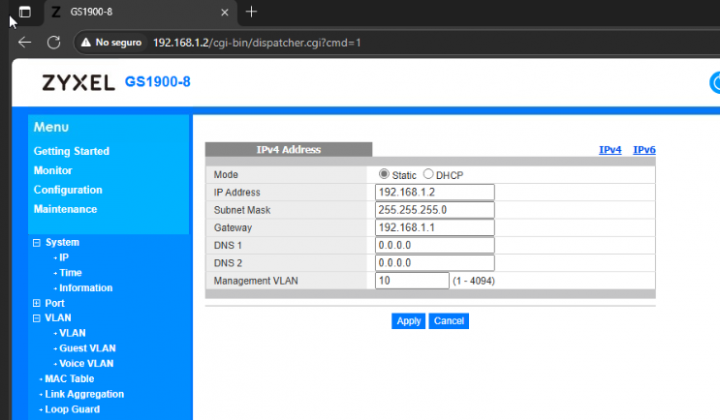
Task: Open Guest VLAN in the sidebar
Action: coord(87,348)
